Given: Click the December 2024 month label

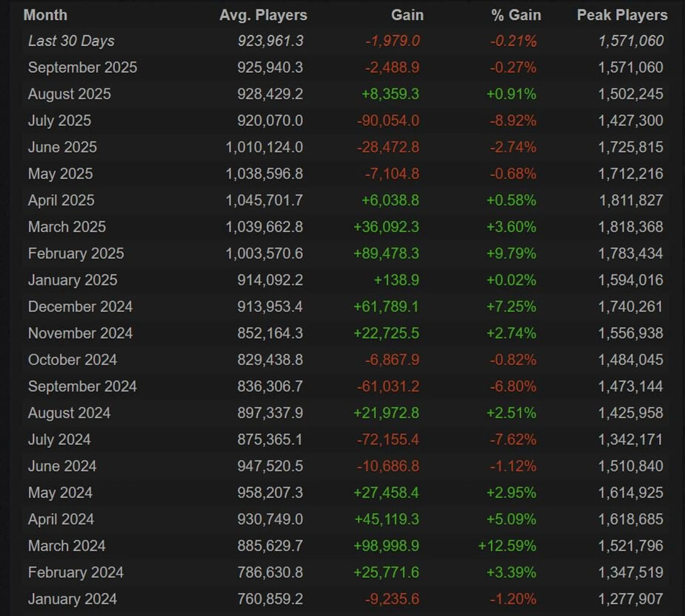Looking at the screenshot, I should (x=80, y=307).
